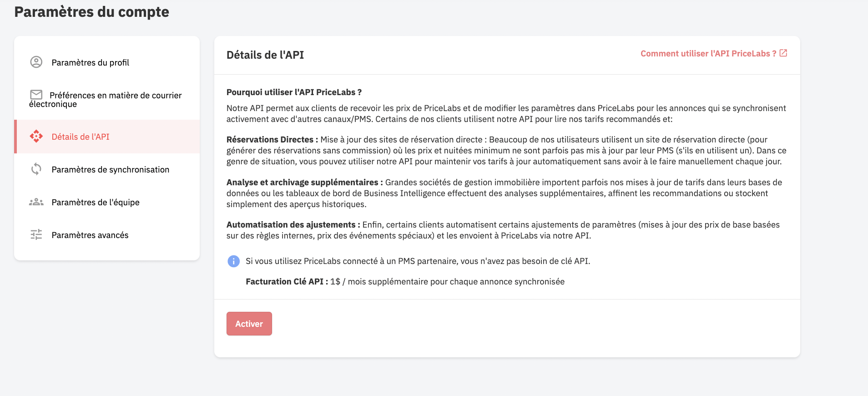Image resolution: width=868 pixels, height=396 pixels.
Task: Click the profile person icon in sidebar
Action: (36, 62)
